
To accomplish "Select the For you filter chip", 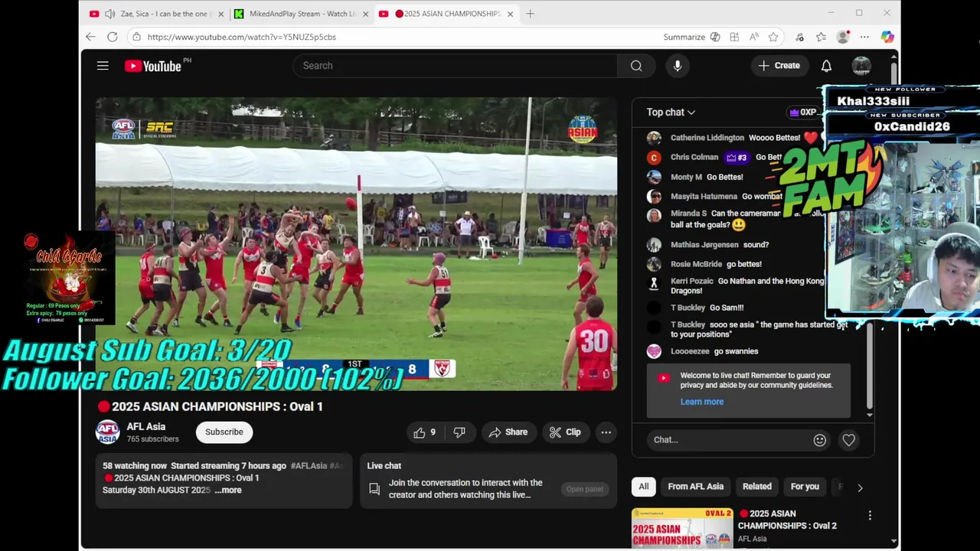I will [x=805, y=487].
